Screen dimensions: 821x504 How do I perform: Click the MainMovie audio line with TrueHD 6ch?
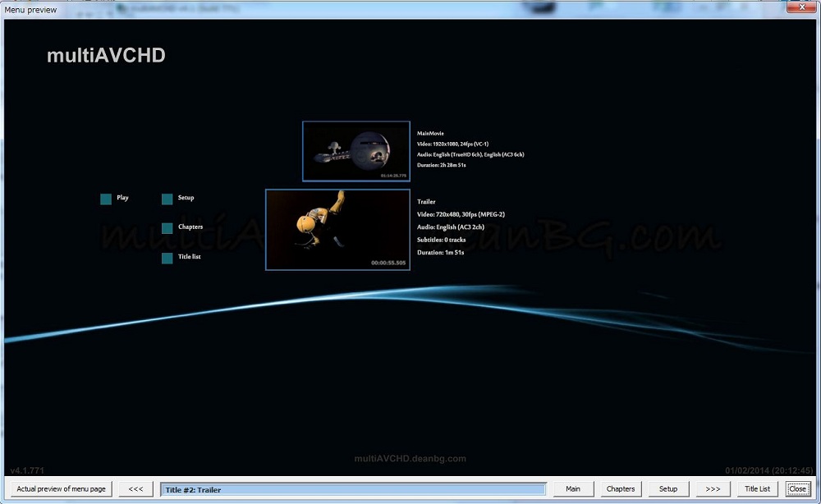[x=470, y=154]
